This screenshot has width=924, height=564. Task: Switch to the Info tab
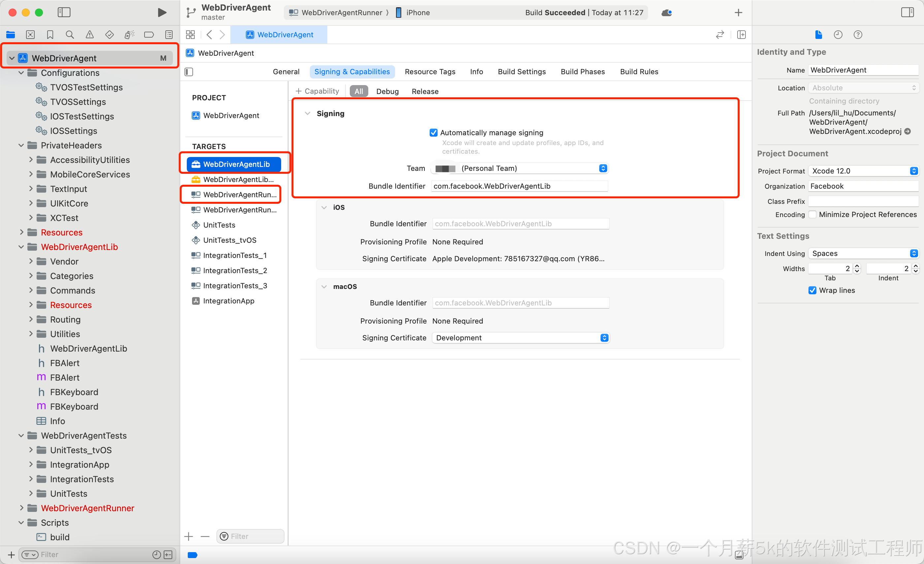476,72
